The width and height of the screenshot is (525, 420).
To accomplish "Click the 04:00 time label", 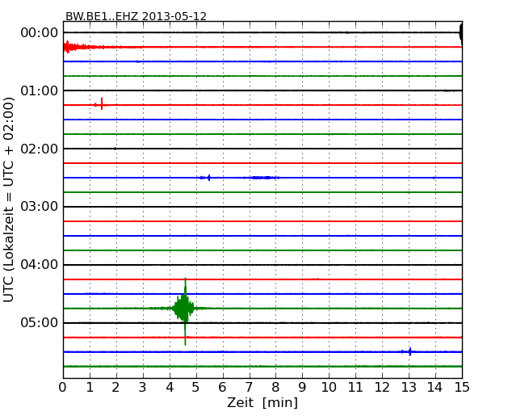I will click(40, 265).
